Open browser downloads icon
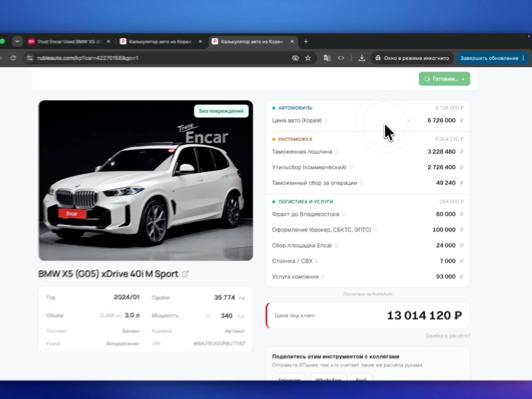The height and width of the screenshot is (399, 532). click(362, 58)
